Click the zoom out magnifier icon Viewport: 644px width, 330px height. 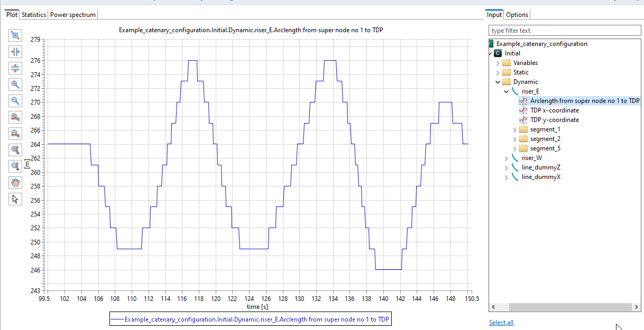15,101
